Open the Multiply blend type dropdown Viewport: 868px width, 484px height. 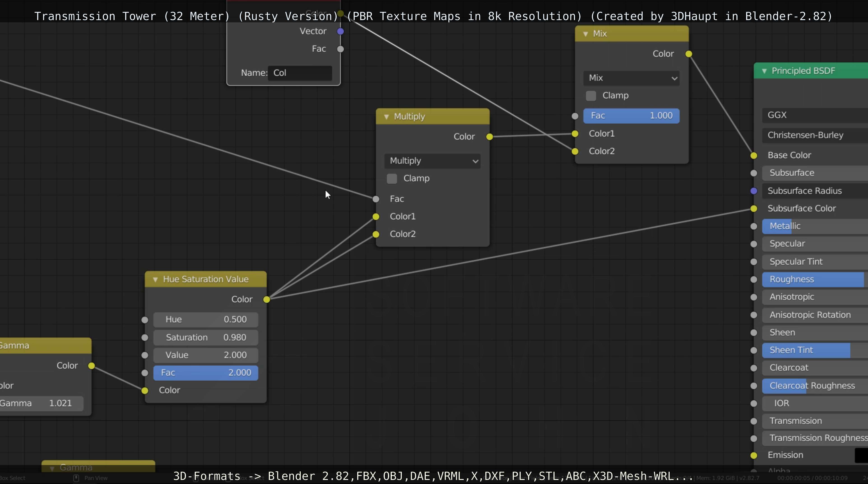(432, 161)
